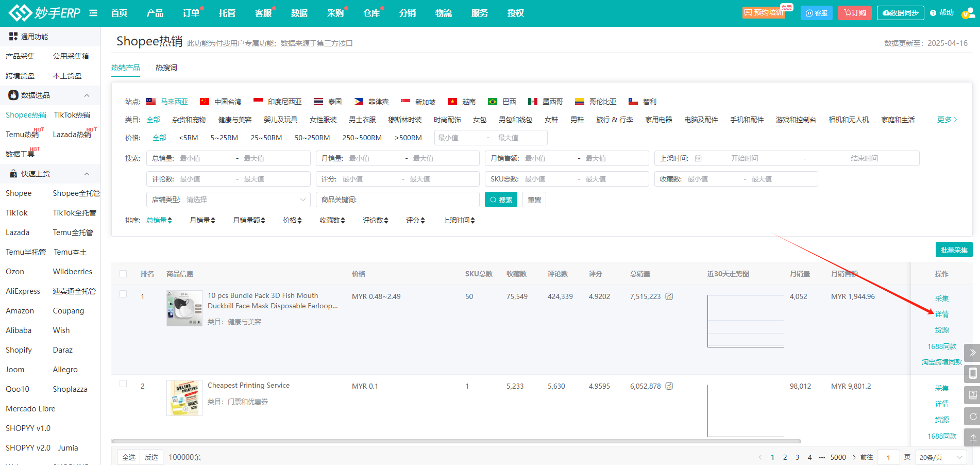Screen dimensions: 980x465
Task: Click the Thailand flag icon
Action: click(x=318, y=102)
